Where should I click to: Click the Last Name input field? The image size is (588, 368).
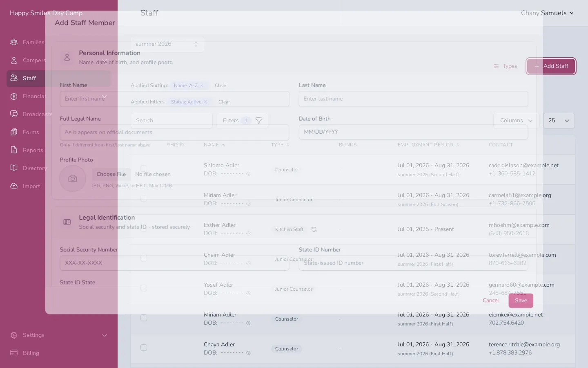point(413,99)
